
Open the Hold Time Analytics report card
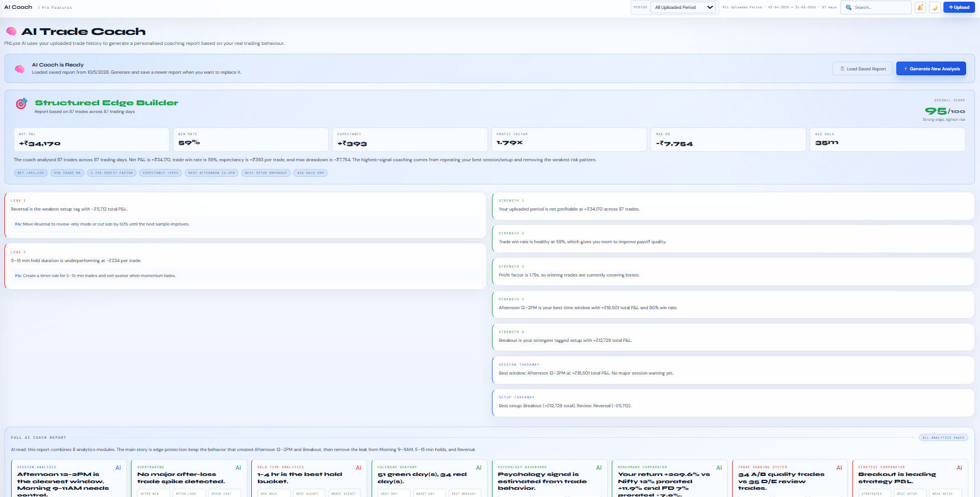point(309,479)
